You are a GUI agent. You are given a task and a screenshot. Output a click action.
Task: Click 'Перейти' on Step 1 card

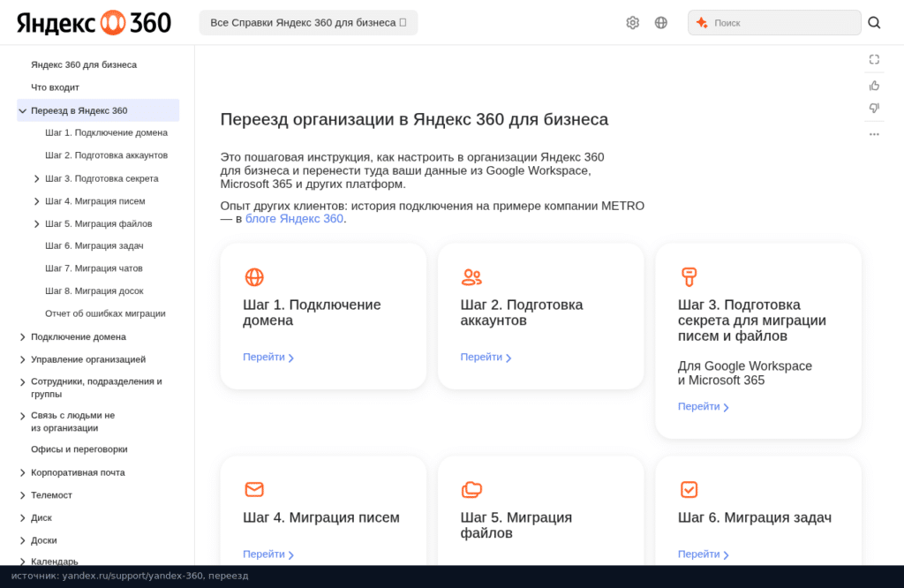(268, 358)
